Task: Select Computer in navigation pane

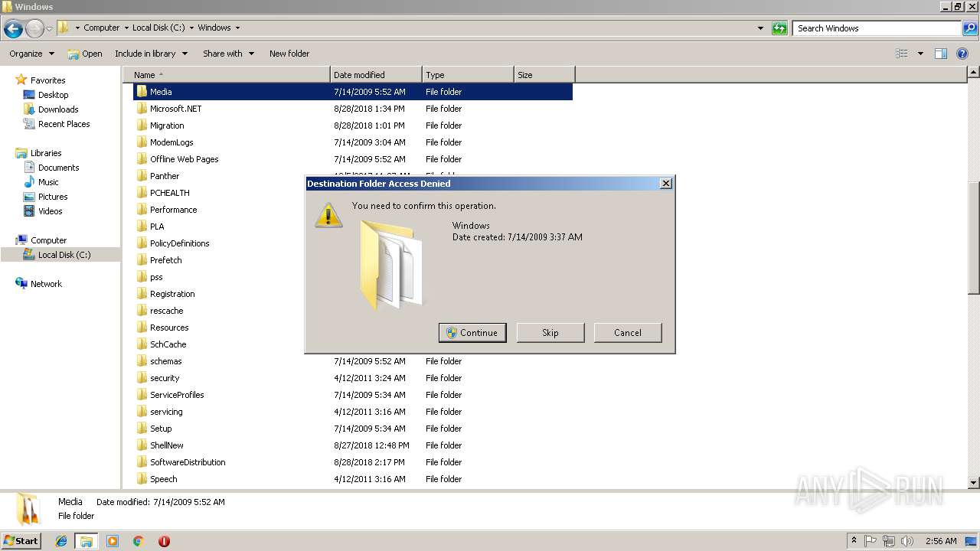Action: pyautogui.click(x=48, y=240)
